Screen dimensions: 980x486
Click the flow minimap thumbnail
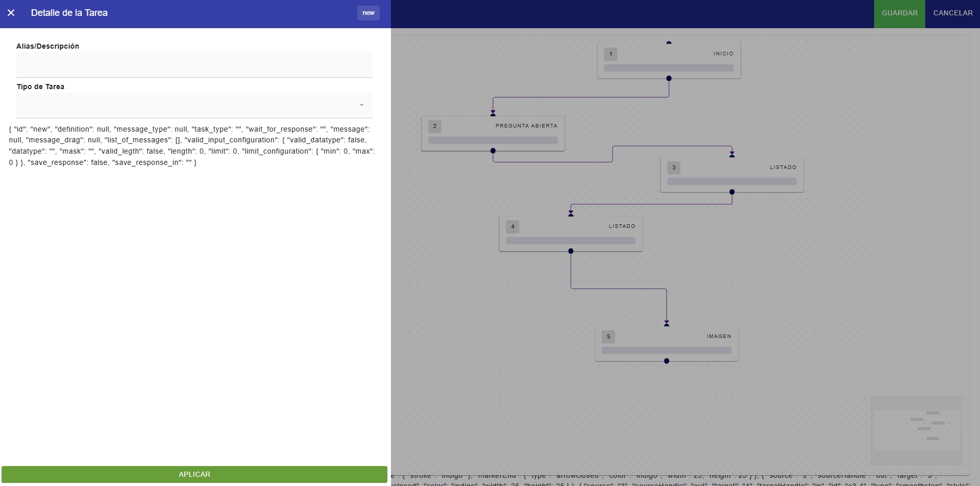point(916,430)
